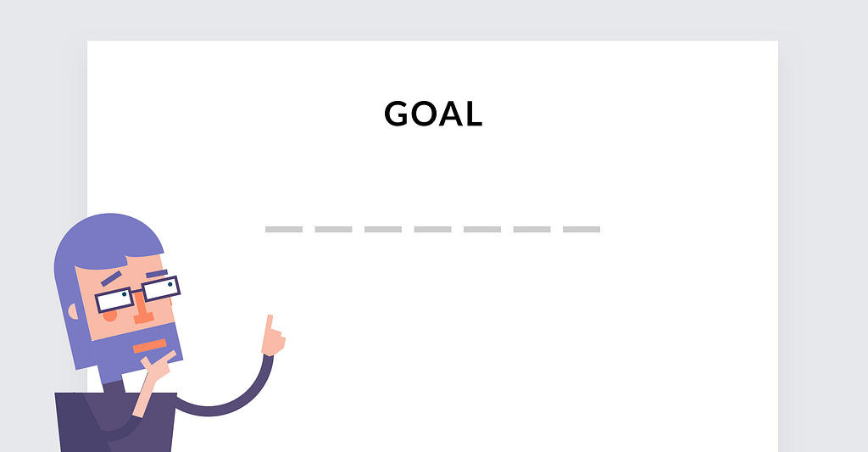Select the fifth gray dash placeholder
Viewport: 868px width, 452px height.
[x=482, y=229]
